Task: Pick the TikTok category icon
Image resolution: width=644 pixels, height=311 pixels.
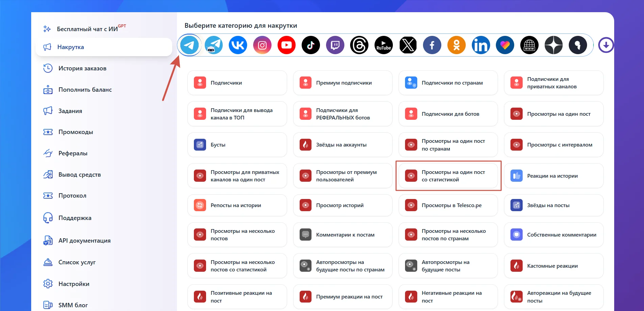Action: point(311,45)
